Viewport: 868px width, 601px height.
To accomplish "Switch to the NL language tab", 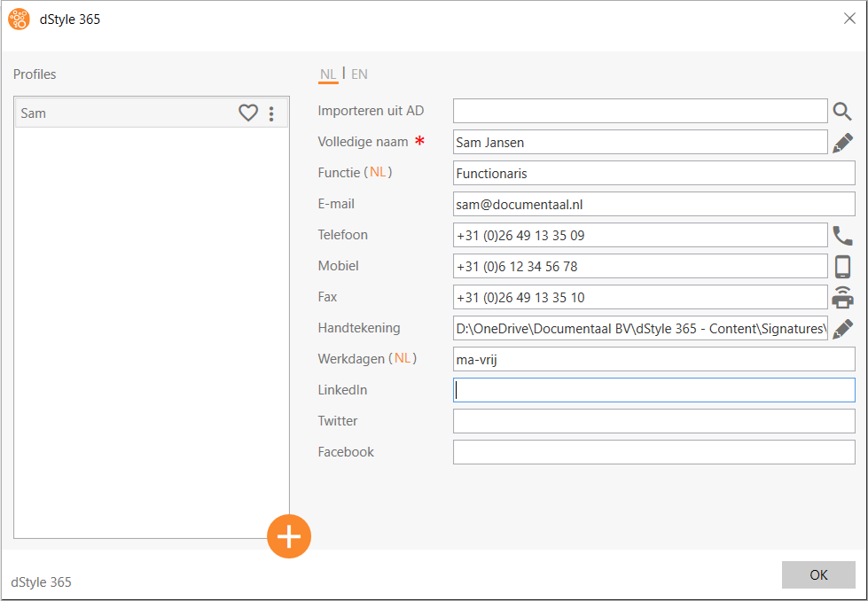I will click(328, 74).
